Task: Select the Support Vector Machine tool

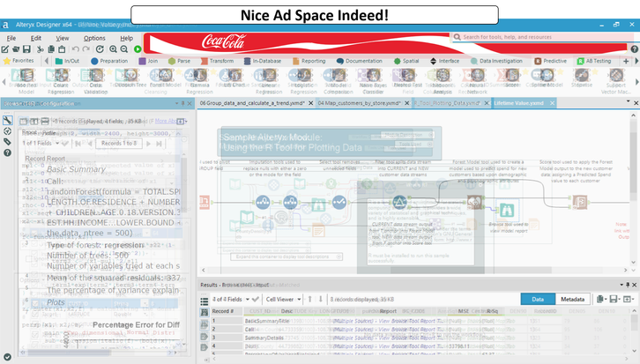Action: pyautogui.click(x=616, y=81)
